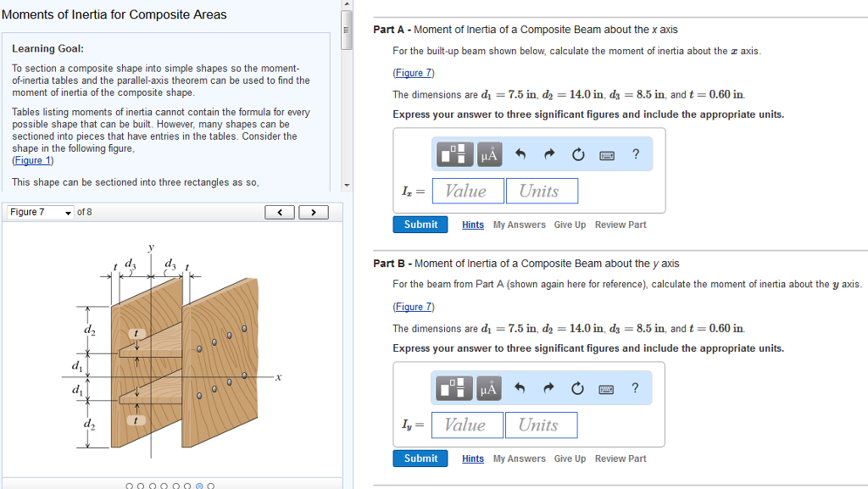Select the first figure radio dot
The image size is (868, 489).
point(130,485)
